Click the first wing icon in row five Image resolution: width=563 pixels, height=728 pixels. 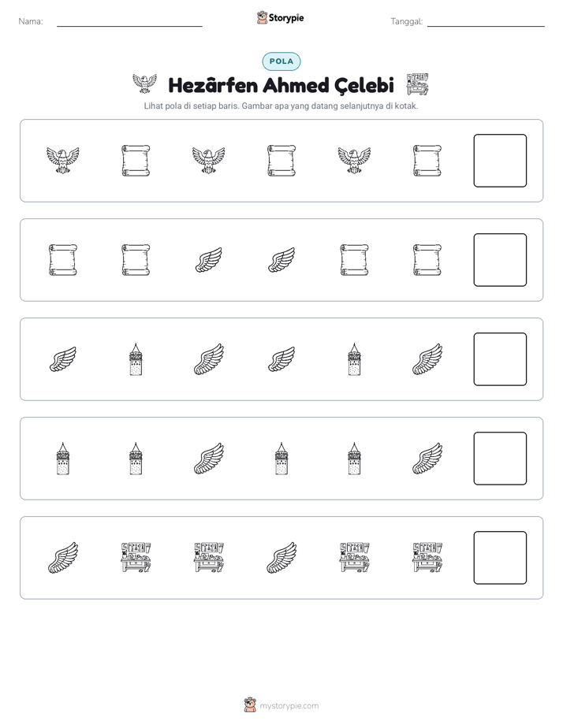click(63, 558)
